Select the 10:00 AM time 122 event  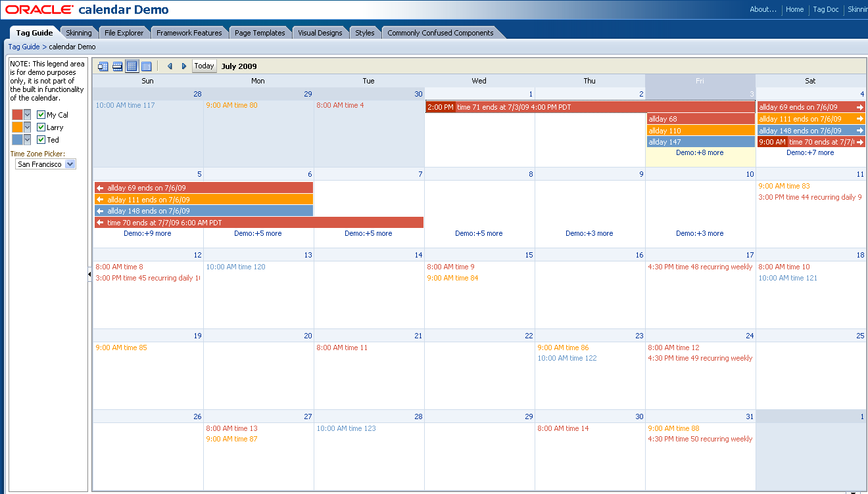(567, 358)
